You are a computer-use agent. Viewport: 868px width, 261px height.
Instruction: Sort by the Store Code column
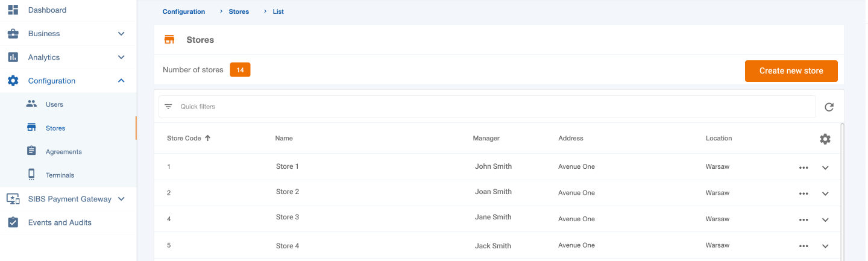tap(184, 138)
